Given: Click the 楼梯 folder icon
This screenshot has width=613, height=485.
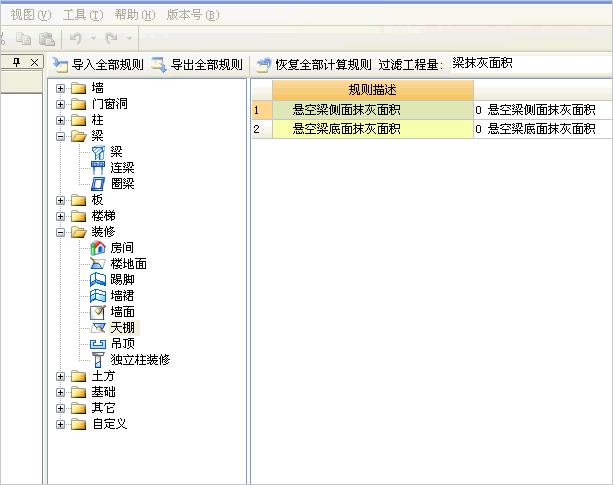Looking at the screenshot, I should click(79, 217).
